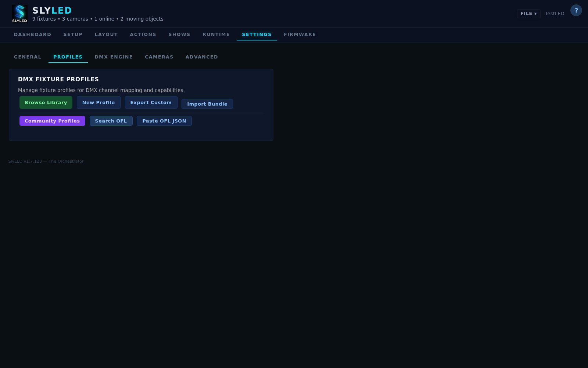Open the Advanced subtab
Screen dimensions: 588x368
202,57
